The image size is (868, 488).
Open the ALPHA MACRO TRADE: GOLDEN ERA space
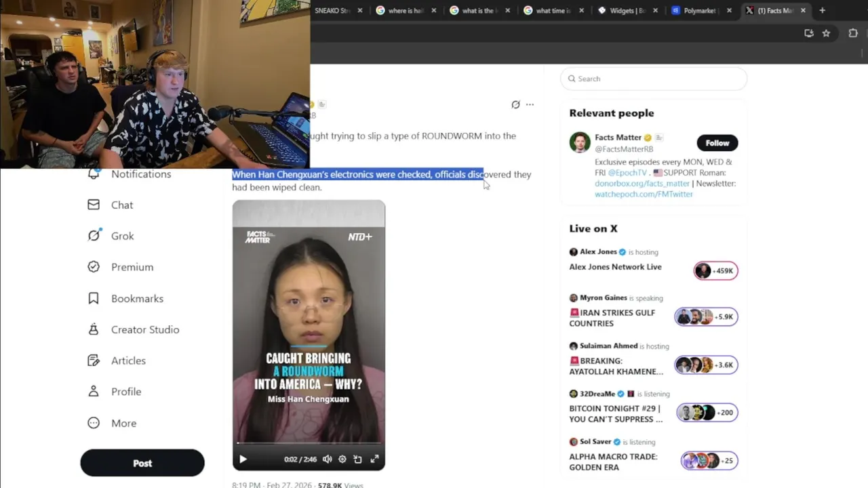click(x=613, y=462)
